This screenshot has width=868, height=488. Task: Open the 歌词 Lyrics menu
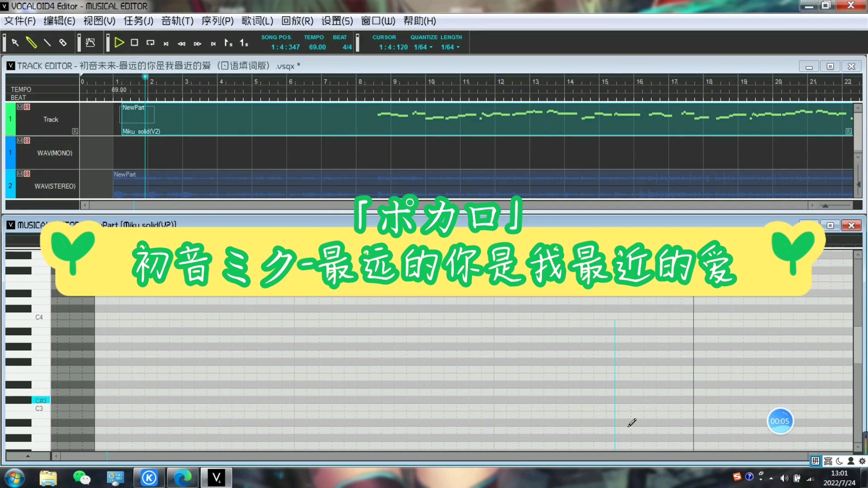(x=256, y=21)
